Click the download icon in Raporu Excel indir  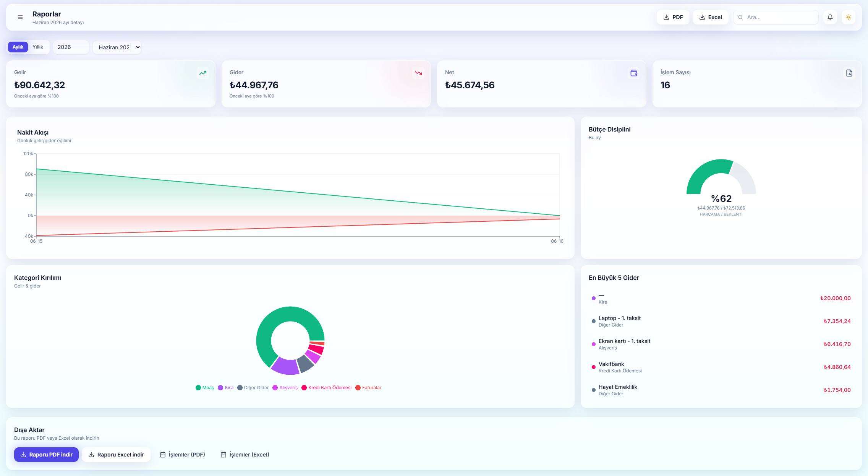91,455
